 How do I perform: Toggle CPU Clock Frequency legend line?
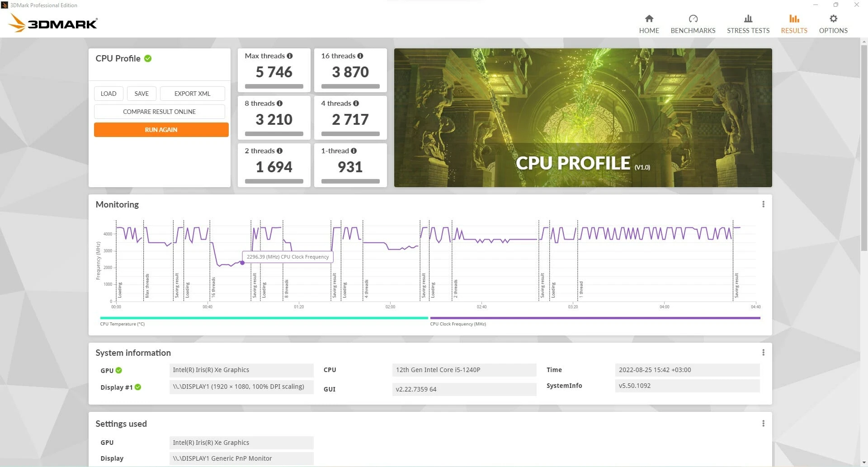click(595, 318)
